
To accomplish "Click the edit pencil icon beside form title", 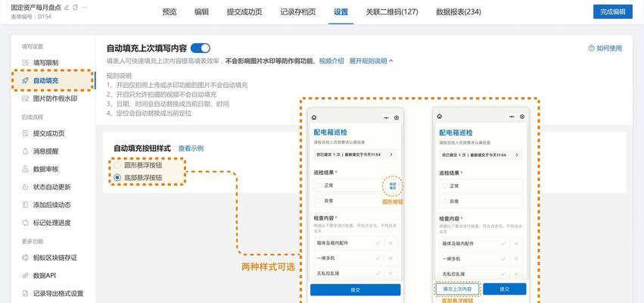I will [67, 7].
